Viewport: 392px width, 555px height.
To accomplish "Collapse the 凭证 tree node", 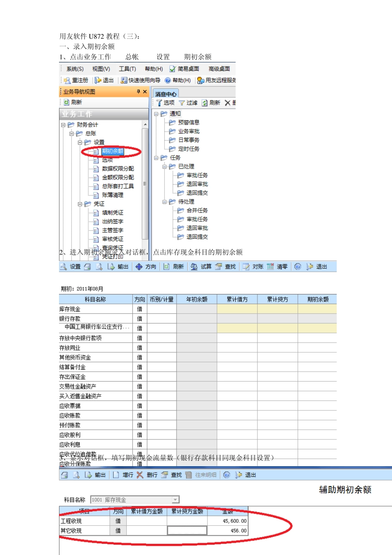I will 80,204.
